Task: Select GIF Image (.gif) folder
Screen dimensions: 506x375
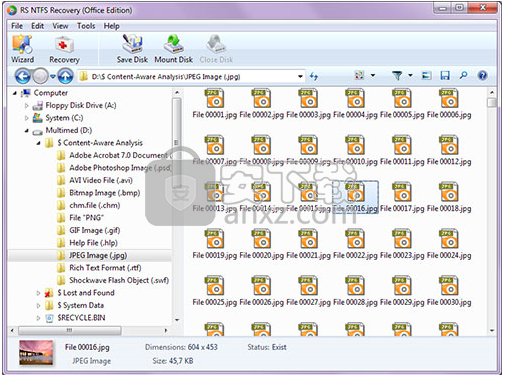Action: pyautogui.click(x=89, y=230)
